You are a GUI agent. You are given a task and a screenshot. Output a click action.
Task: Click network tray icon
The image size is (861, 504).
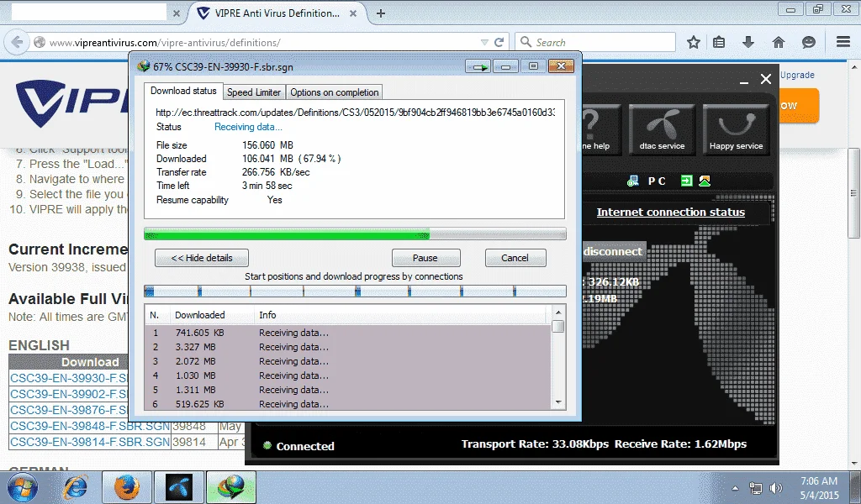point(756,488)
